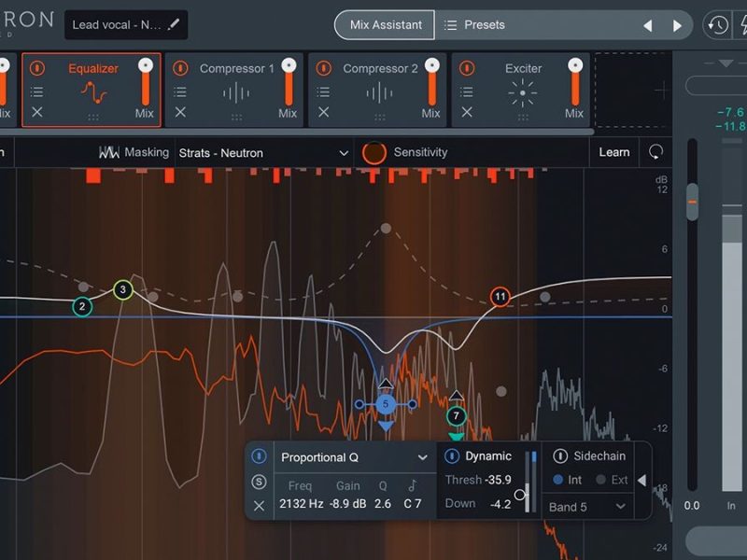Open the Proportional Q filter shape dropdown

pos(355,457)
